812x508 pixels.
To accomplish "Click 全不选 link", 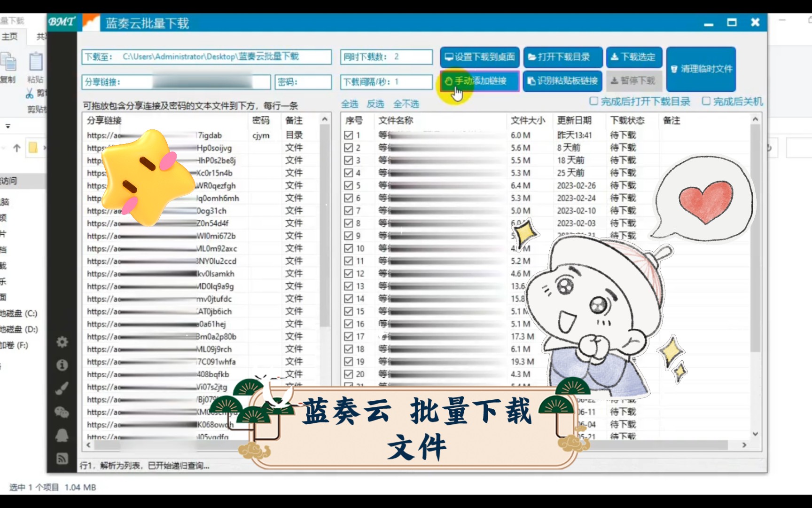I will pos(406,104).
